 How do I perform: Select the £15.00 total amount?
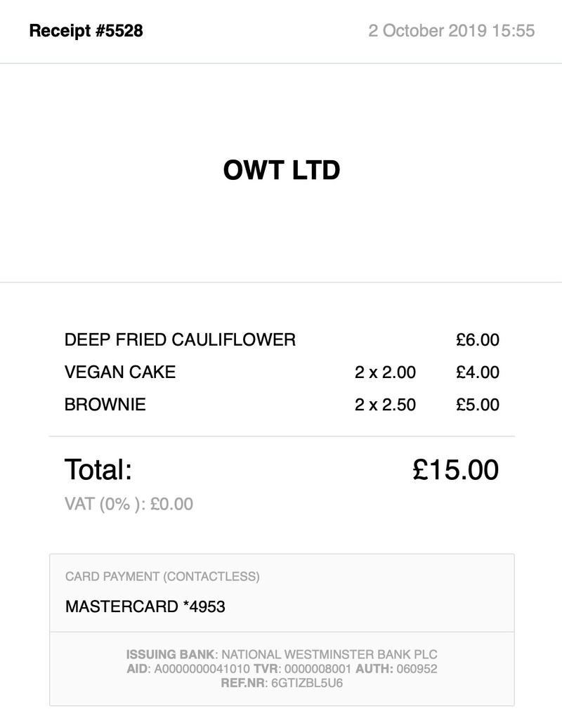[455, 469]
